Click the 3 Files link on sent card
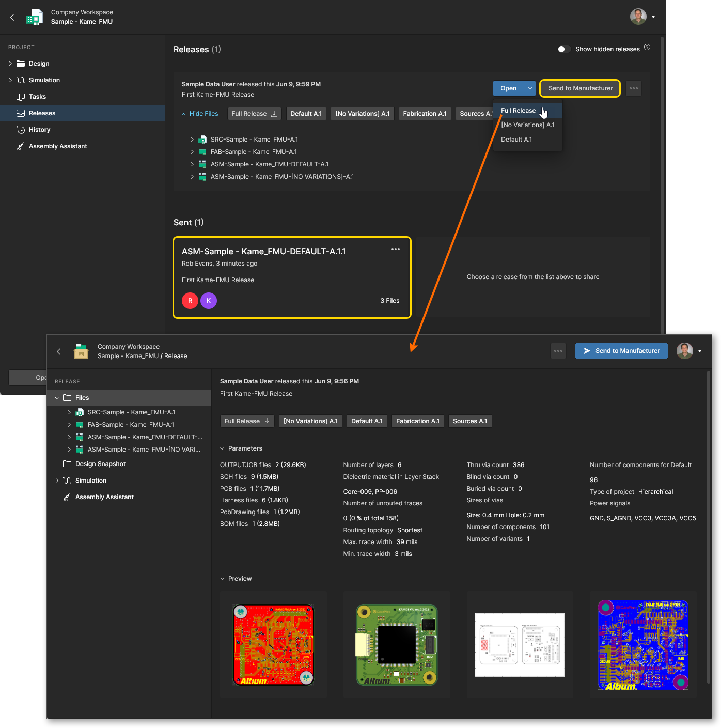721x728 pixels. point(390,301)
